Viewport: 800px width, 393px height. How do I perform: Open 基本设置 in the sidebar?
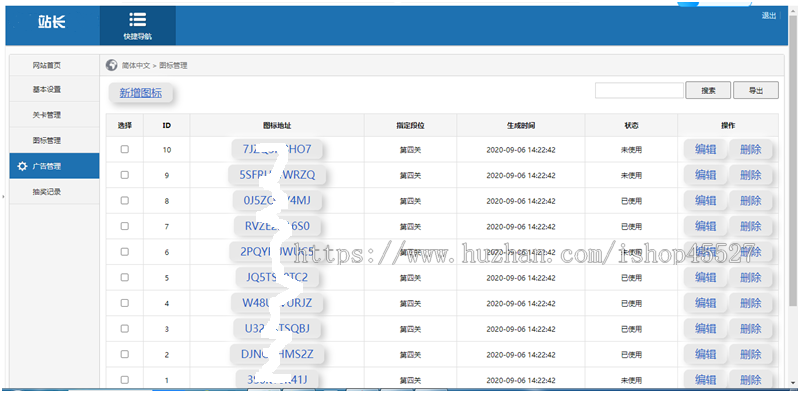pyautogui.click(x=47, y=89)
